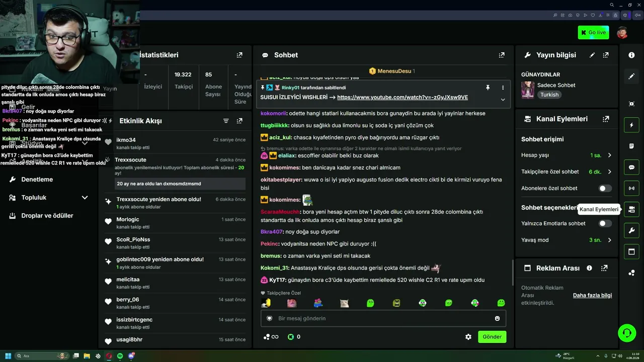The height and width of the screenshot is (362, 644).
Task: Edit stream info with pencil icon
Action: 592,55
